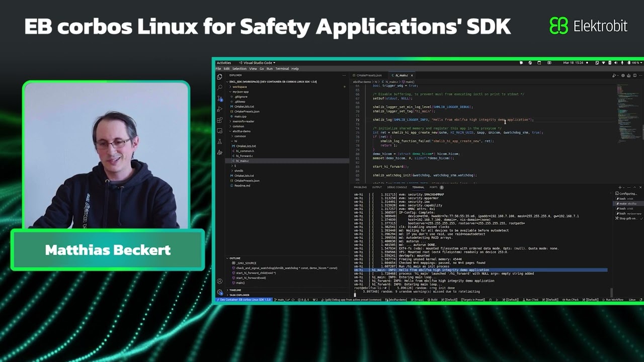
Task: Select Stop gdb terminal entry
Action: click(x=627, y=218)
